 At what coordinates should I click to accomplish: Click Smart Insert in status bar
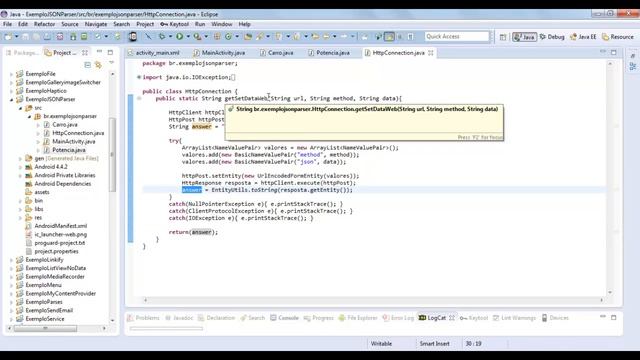click(434, 344)
